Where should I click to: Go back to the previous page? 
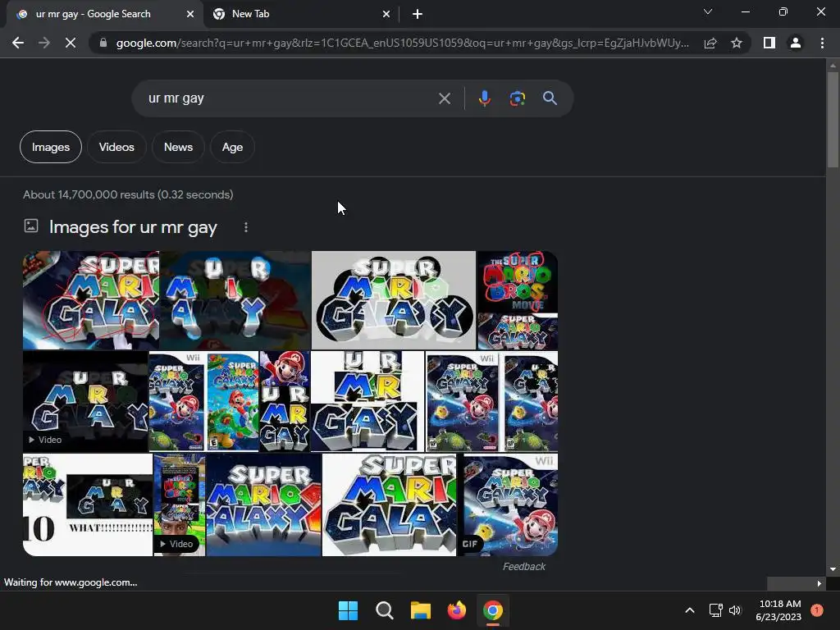(x=18, y=43)
